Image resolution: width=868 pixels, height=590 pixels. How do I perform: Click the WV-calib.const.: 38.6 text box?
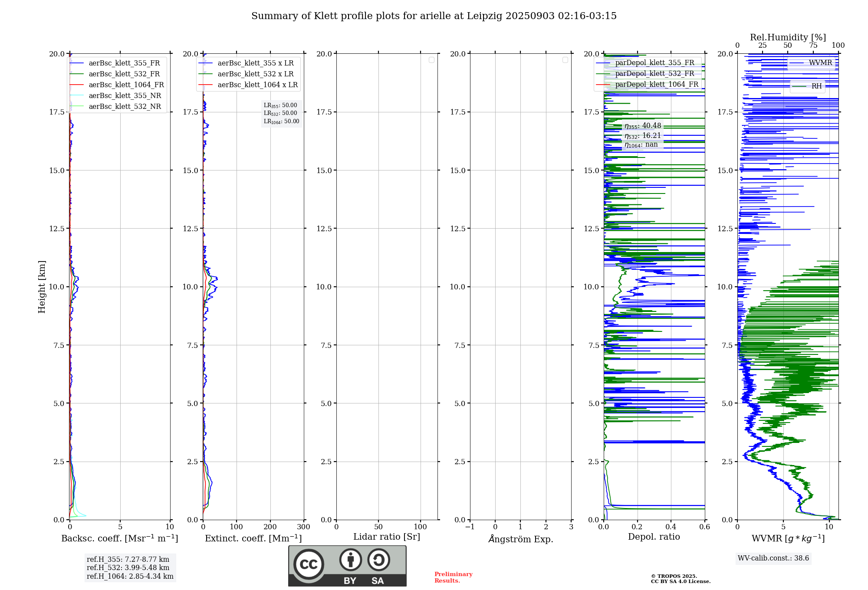(x=773, y=558)
